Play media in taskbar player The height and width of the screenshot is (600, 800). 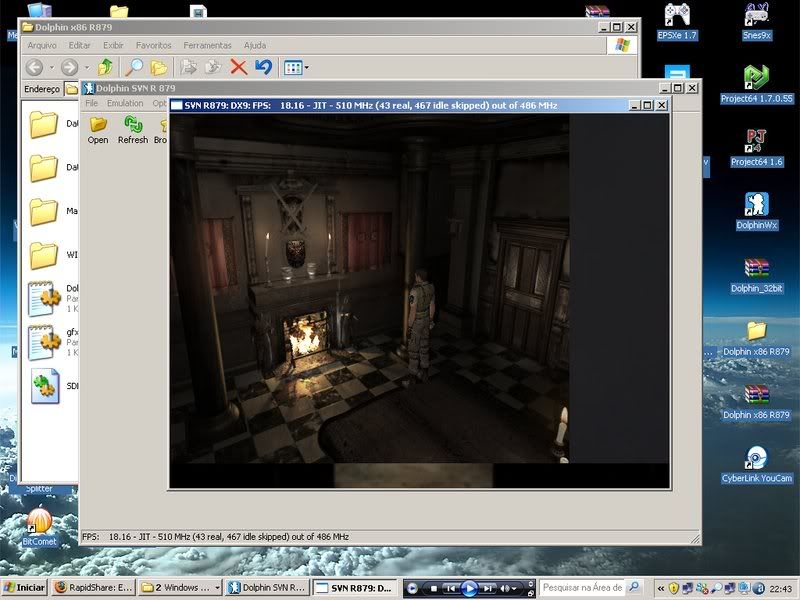pos(469,589)
